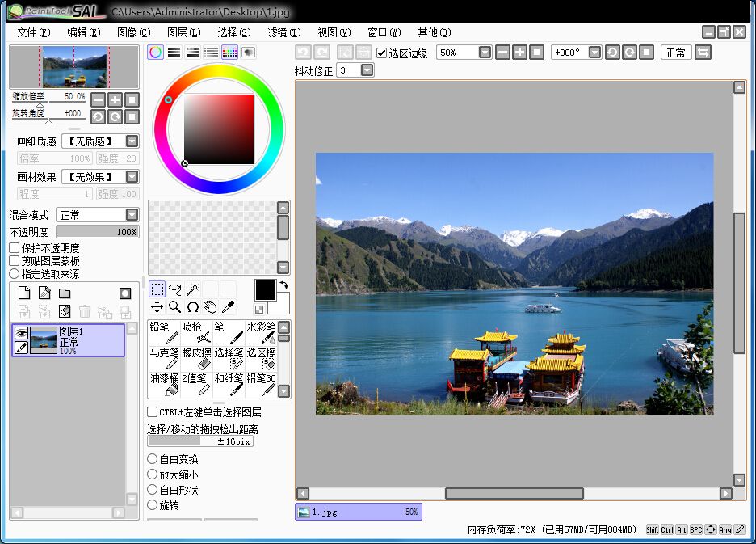The width and height of the screenshot is (756, 544).
Task: Pick the eyedropper color picker tool
Action: [x=228, y=307]
